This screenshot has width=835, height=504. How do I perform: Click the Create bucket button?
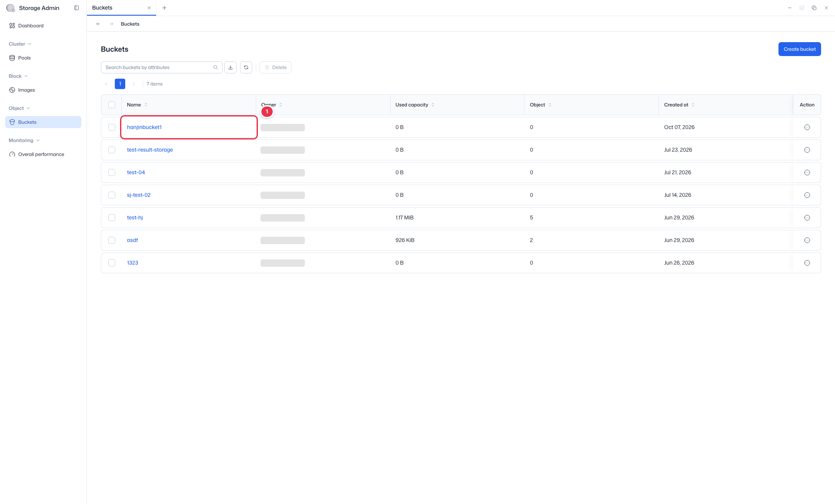799,49
